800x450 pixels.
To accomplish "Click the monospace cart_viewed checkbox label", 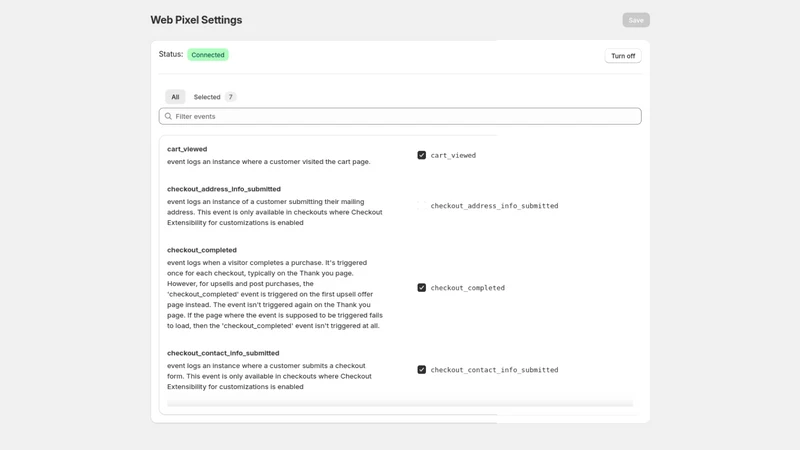I will point(453,155).
